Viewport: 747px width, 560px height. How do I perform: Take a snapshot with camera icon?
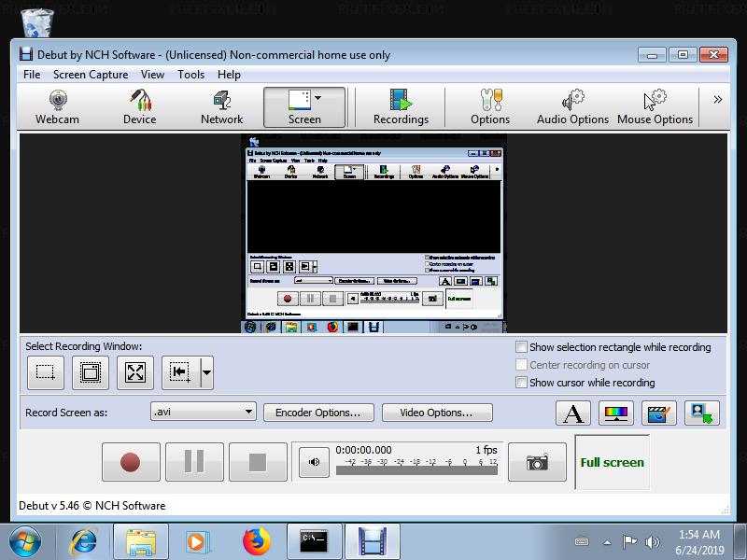tap(537, 462)
